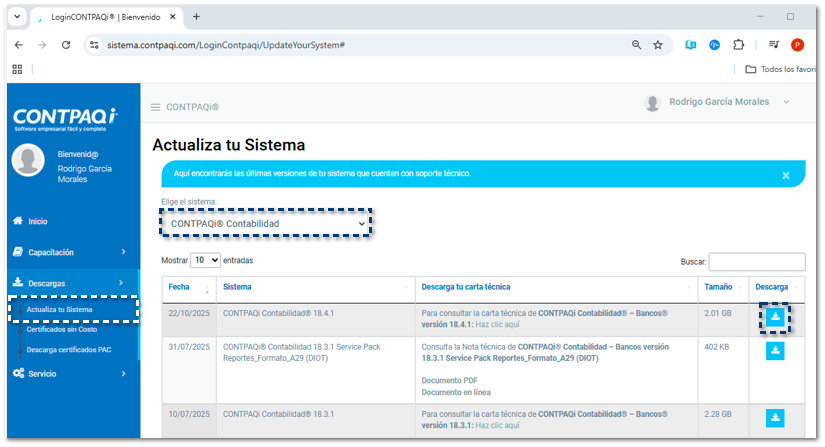Close the LoginCONTPAQi tab
Image resolution: width=825 pixels, height=447 pixels.
click(x=173, y=17)
